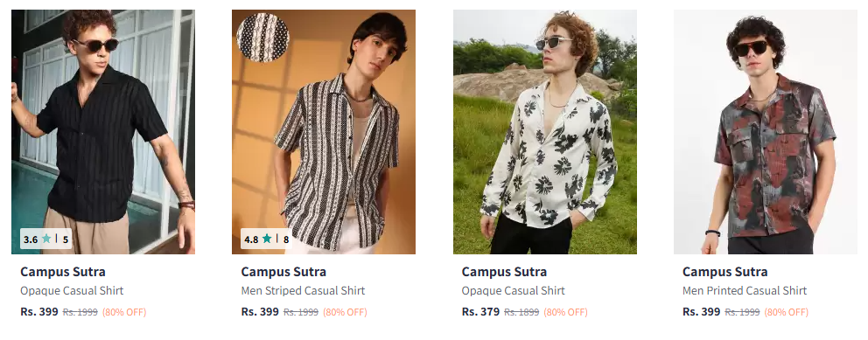The height and width of the screenshot is (340, 868).
Task: Click Campus Sutra brand of floral shirt
Action: 504,272
